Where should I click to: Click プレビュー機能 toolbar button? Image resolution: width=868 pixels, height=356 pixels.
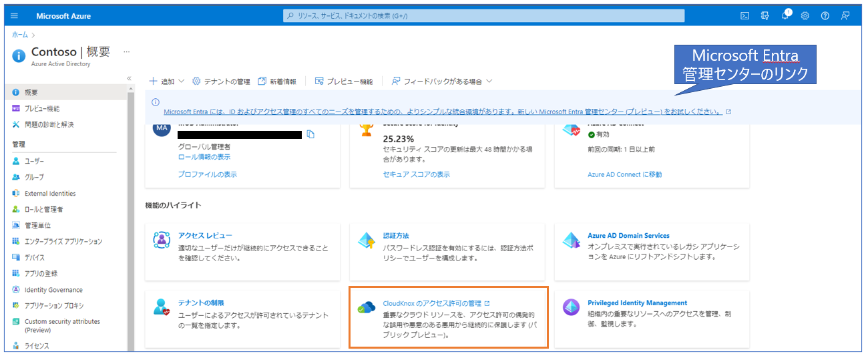[344, 81]
